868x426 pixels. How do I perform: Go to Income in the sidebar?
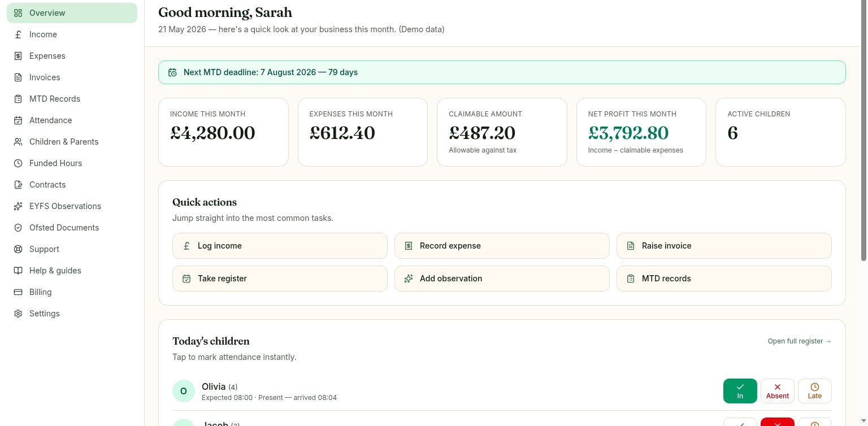[72, 34]
